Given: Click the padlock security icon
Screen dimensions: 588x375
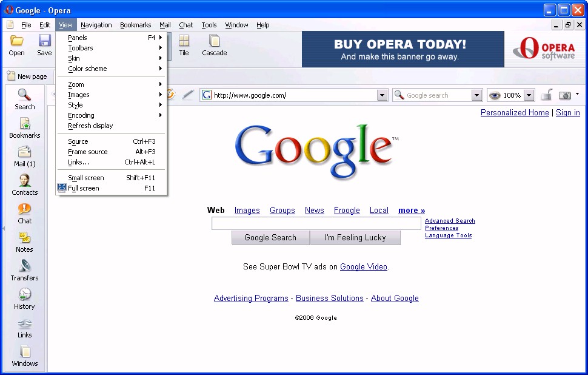Looking at the screenshot, I should (547, 95).
